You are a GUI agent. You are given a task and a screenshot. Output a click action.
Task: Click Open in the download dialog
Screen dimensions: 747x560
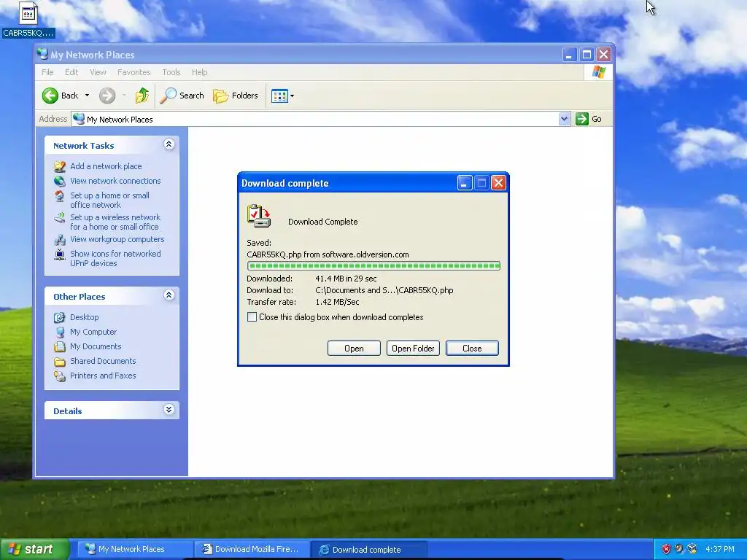pyautogui.click(x=354, y=348)
